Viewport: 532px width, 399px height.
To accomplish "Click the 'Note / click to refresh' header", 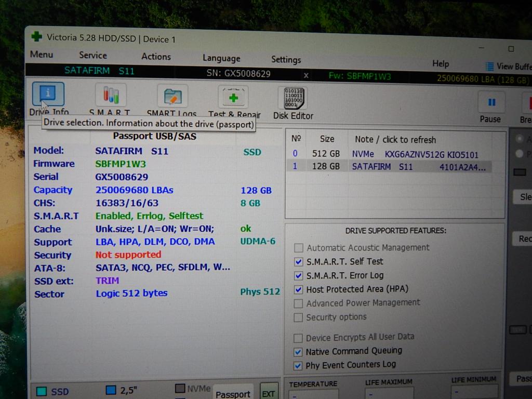I will tap(395, 139).
